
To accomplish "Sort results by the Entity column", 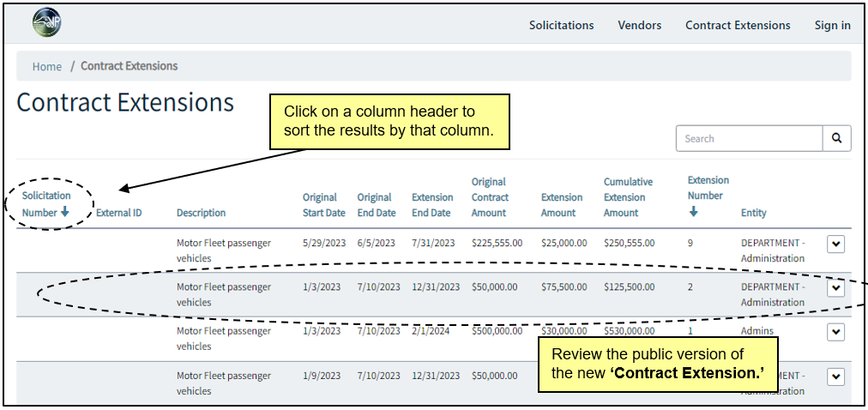I will [x=753, y=213].
